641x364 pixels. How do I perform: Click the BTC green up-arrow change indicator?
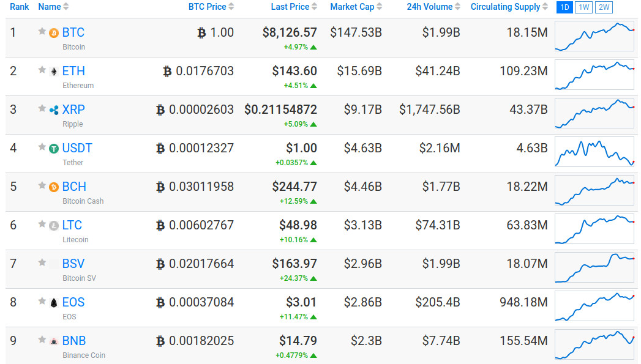[x=313, y=47]
